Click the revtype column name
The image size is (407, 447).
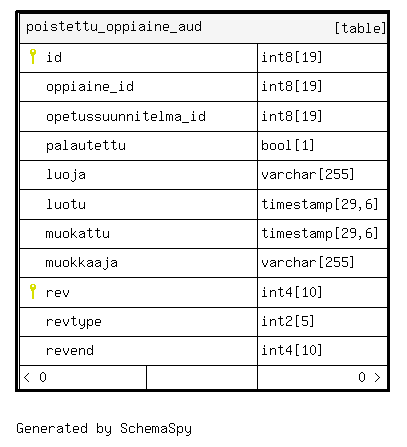[x=74, y=322]
